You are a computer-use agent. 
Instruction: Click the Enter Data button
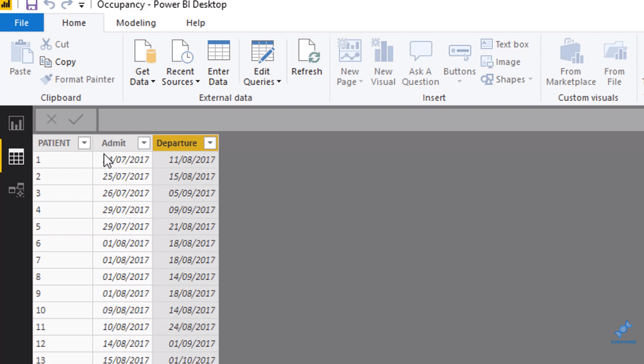coord(218,63)
